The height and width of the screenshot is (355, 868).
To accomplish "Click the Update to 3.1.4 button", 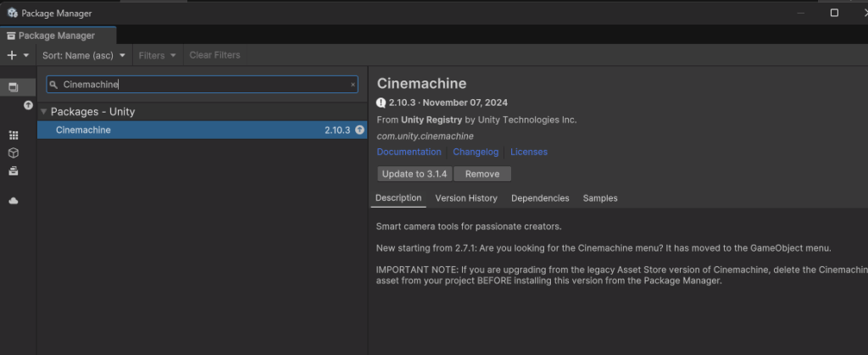I will pyautogui.click(x=415, y=174).
